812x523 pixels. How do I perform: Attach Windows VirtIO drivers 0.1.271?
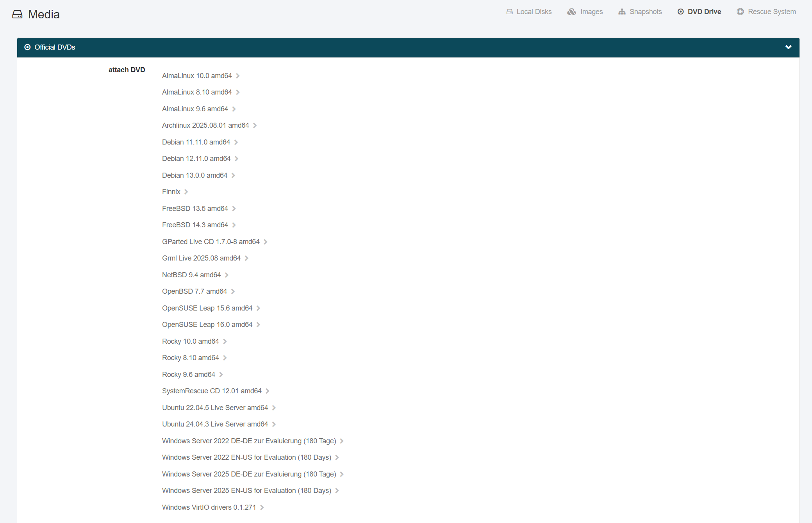(213, 507)
